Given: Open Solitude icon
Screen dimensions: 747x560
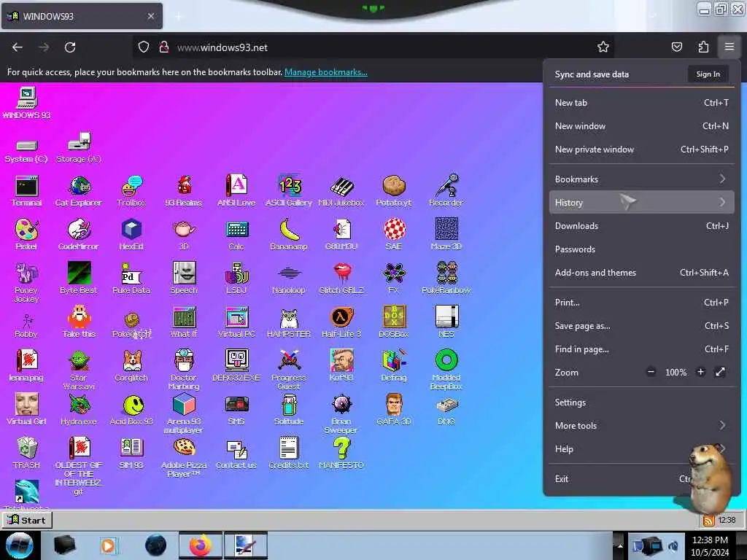Looking at the screenshot, I should tap(289, 410).
